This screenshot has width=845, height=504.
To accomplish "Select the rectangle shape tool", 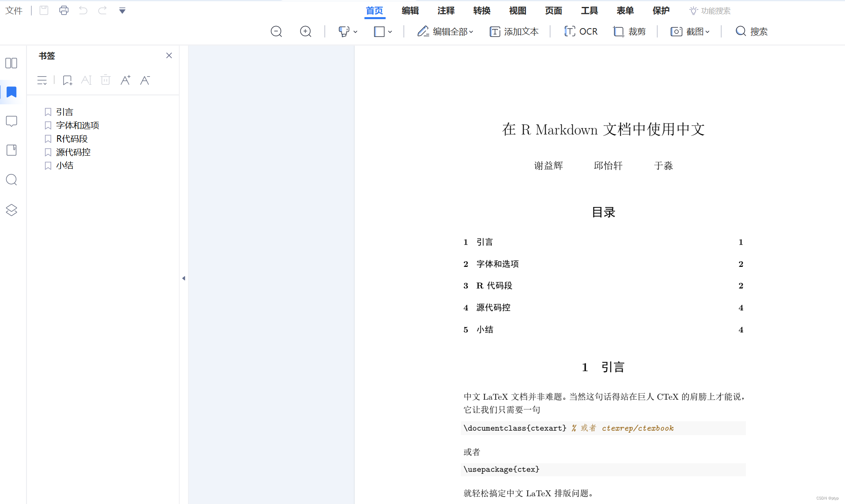I will tap(379, 31).
